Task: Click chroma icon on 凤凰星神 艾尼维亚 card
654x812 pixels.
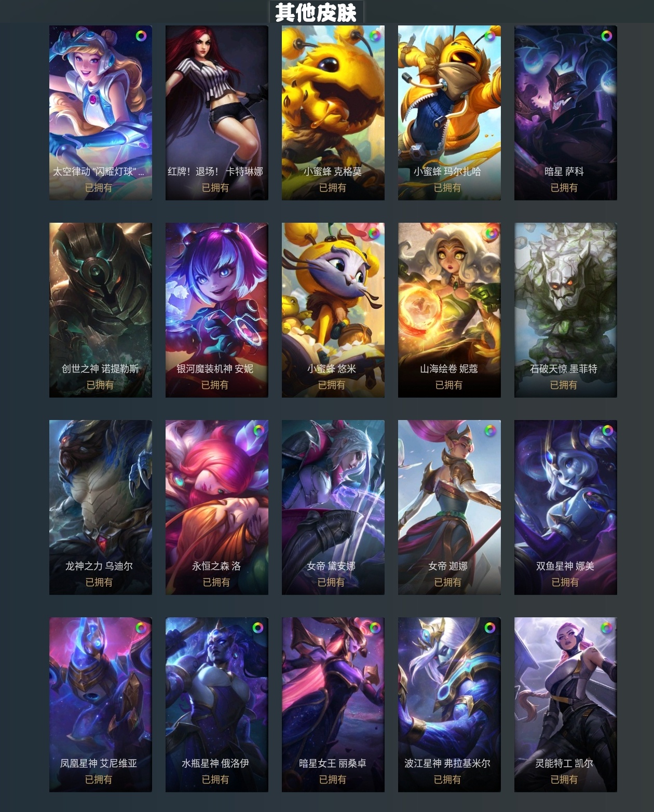Action: 141,628
